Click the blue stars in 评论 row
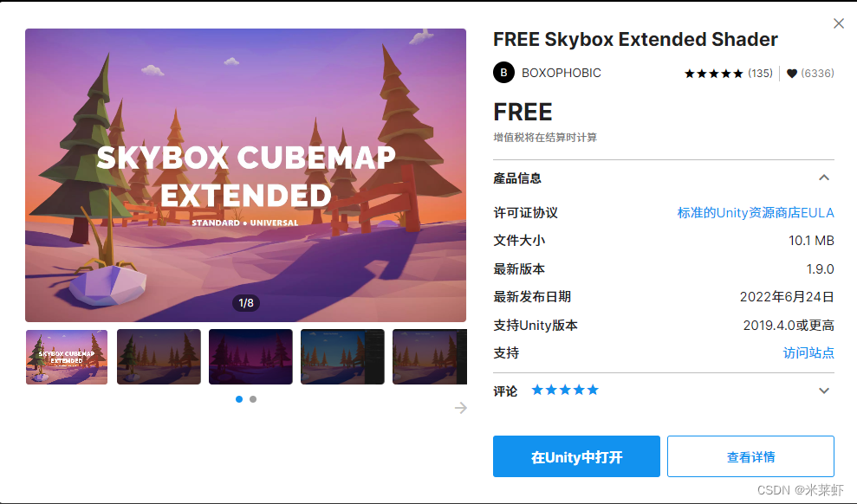 (x=565, y=390)
